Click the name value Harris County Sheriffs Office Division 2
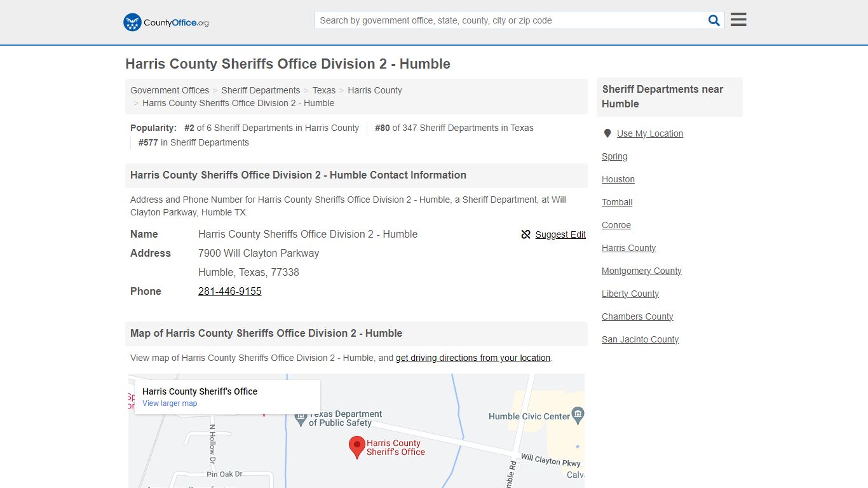 tap(308, 234)
